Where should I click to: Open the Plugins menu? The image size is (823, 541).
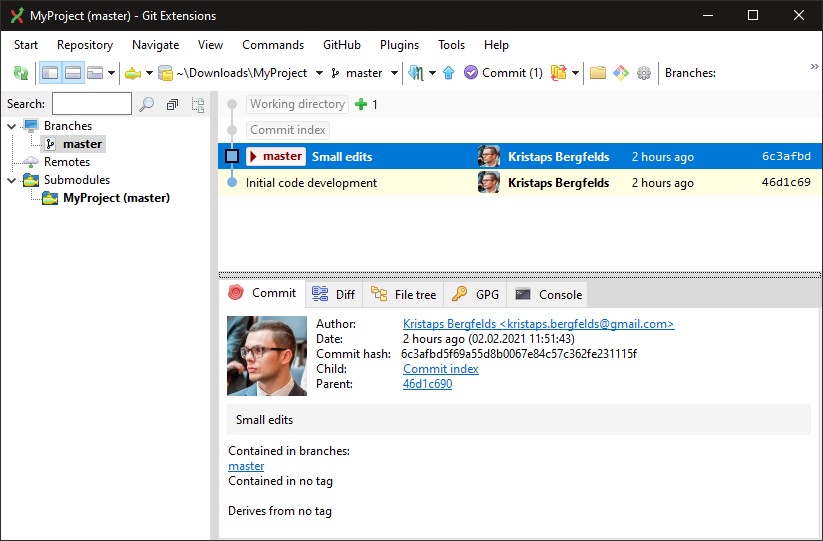pyautogui.click(x=399, y=45)
